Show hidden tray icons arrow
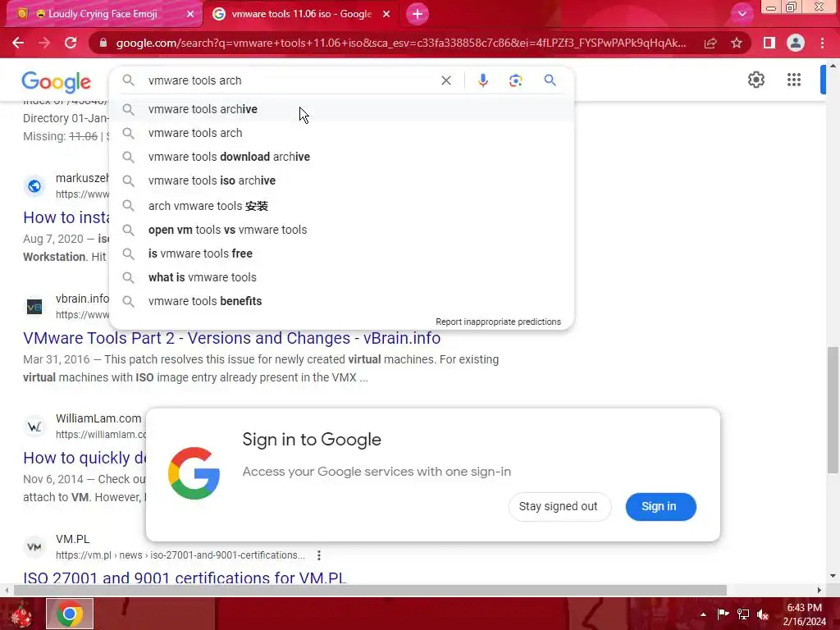This screenshot has height=630, width=840. (703, 614)
